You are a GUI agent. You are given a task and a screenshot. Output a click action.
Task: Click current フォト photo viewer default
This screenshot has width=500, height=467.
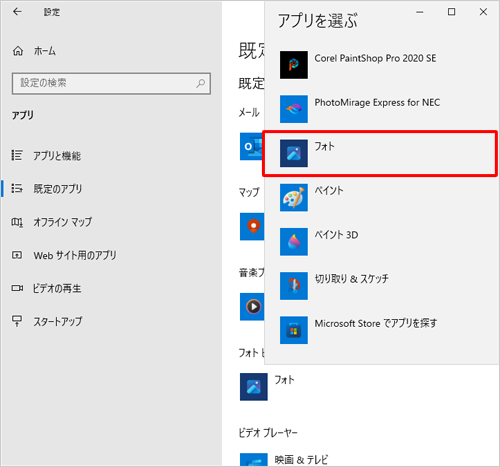click(268, 387)
